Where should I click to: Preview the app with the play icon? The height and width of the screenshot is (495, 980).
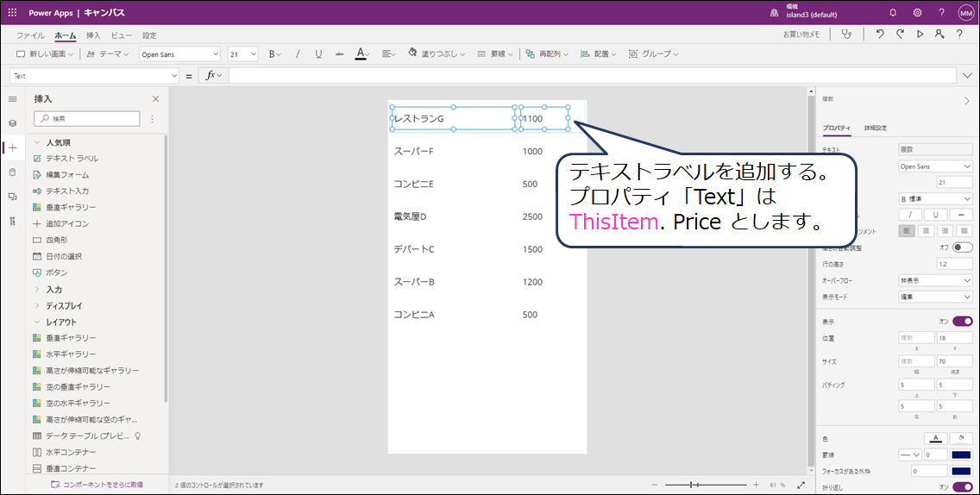[x=920, y=34]
